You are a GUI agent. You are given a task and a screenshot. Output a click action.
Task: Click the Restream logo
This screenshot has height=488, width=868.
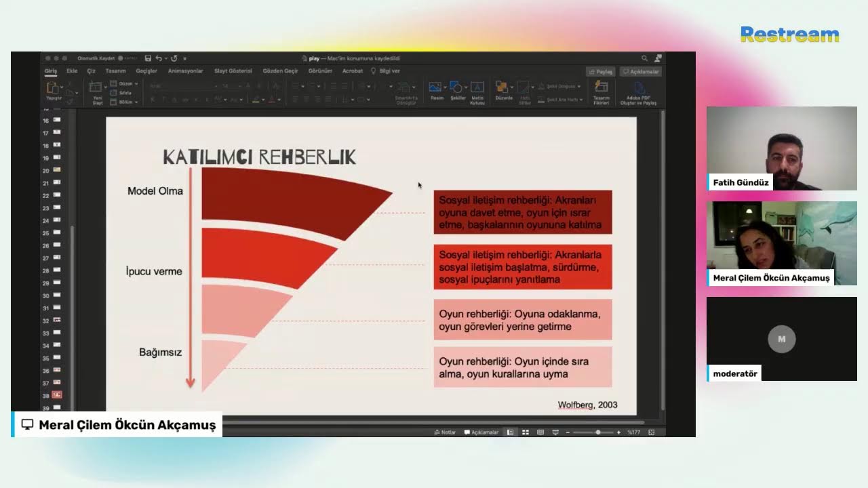[x=790, y=35]
